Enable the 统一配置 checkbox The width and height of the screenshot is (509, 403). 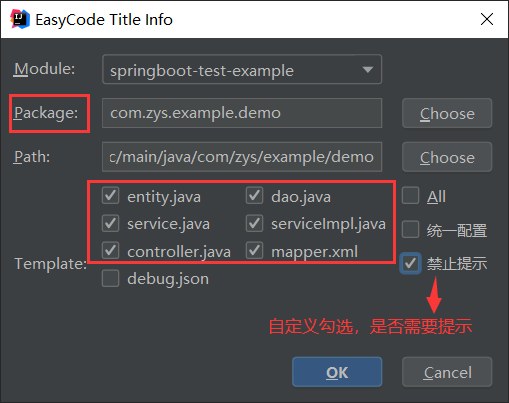pos(410,230)
